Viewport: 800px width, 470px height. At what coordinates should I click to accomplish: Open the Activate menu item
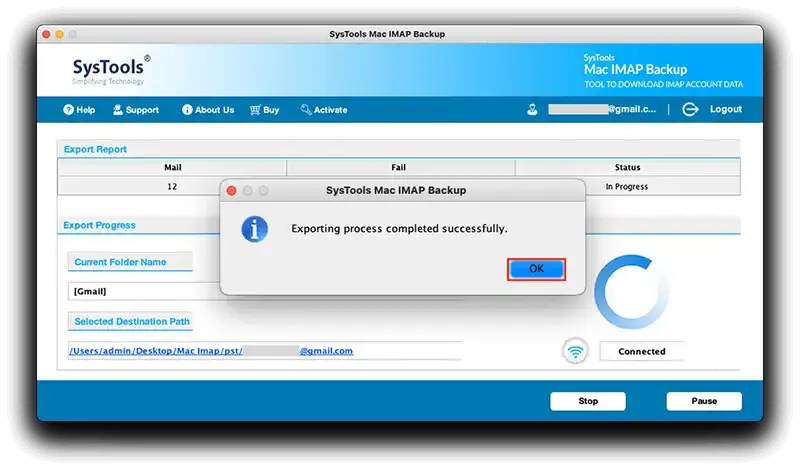click(324, 110)
